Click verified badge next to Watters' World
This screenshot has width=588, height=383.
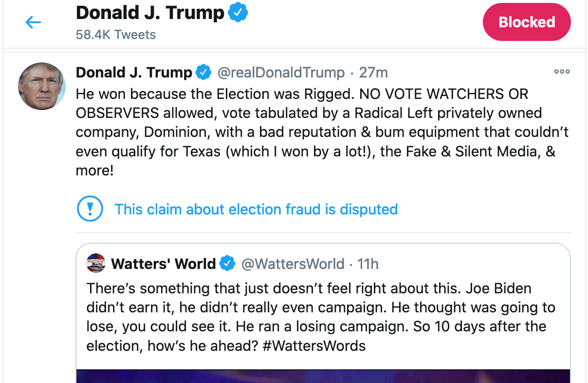tap(227, 264)
